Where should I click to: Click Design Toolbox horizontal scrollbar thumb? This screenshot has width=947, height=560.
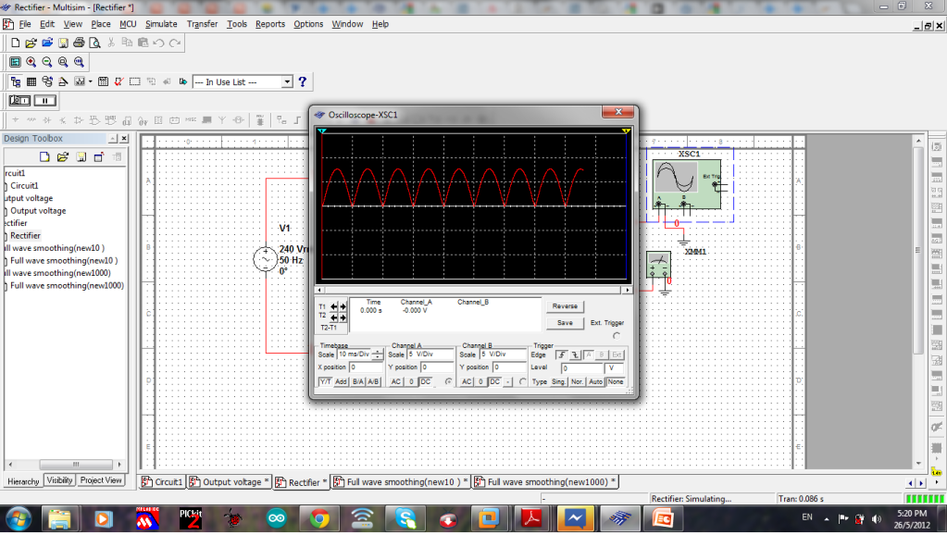click(76, 465)
